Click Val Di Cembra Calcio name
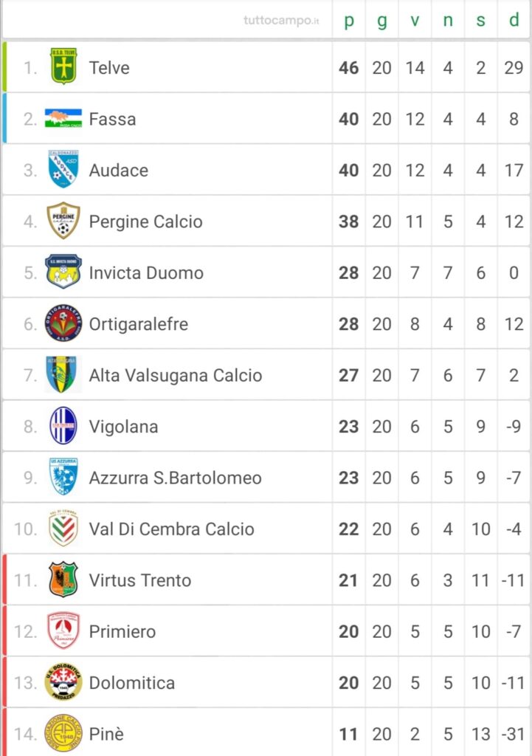Screen dimensions: 532x756 tap(171, 529)
